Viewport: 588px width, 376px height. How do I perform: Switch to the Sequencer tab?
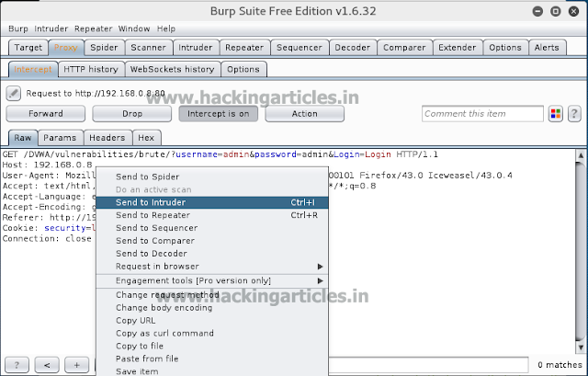300,48
